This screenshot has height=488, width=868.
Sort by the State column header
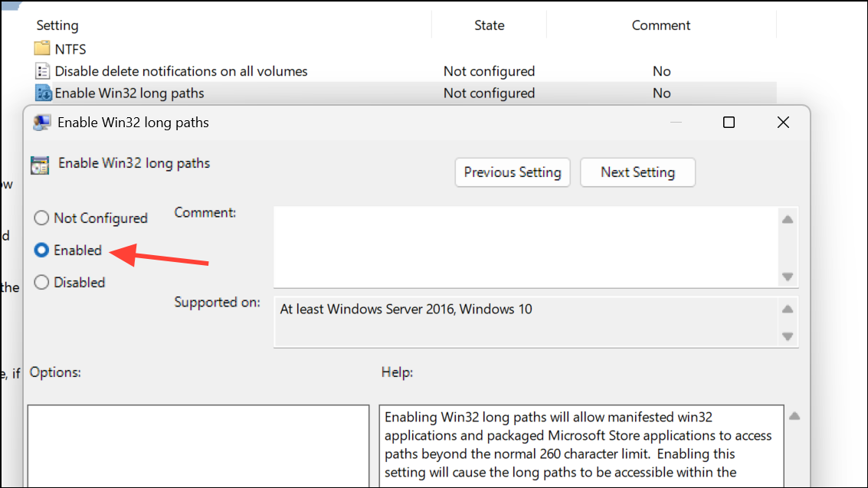tap(489, 25)
